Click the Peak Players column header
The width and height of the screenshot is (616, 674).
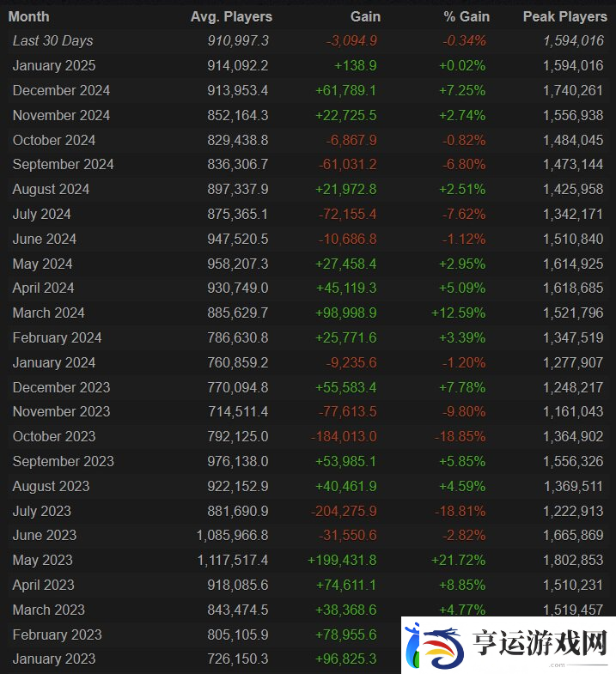tap(564, 17)
